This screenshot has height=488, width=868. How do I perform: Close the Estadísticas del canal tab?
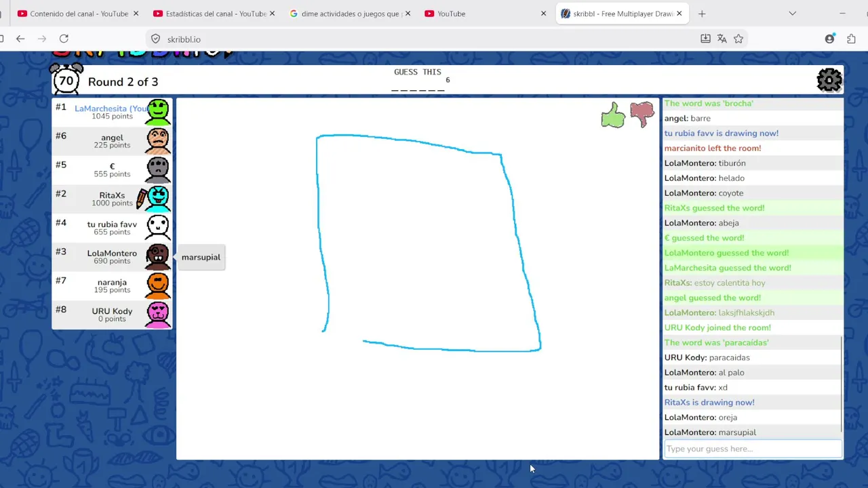272,14
